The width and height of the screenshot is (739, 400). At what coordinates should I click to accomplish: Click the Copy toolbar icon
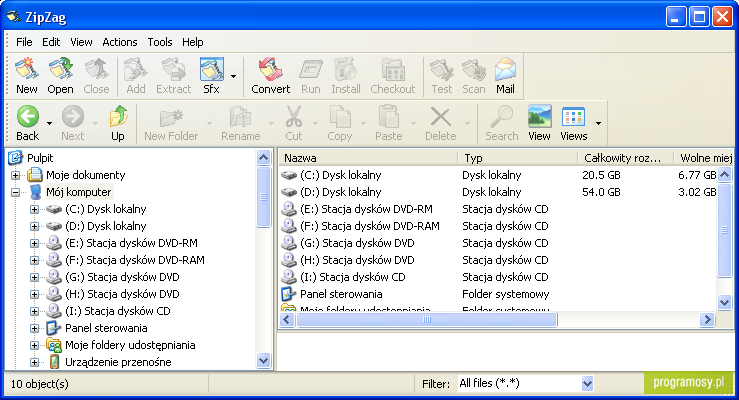tap(340, 116)
